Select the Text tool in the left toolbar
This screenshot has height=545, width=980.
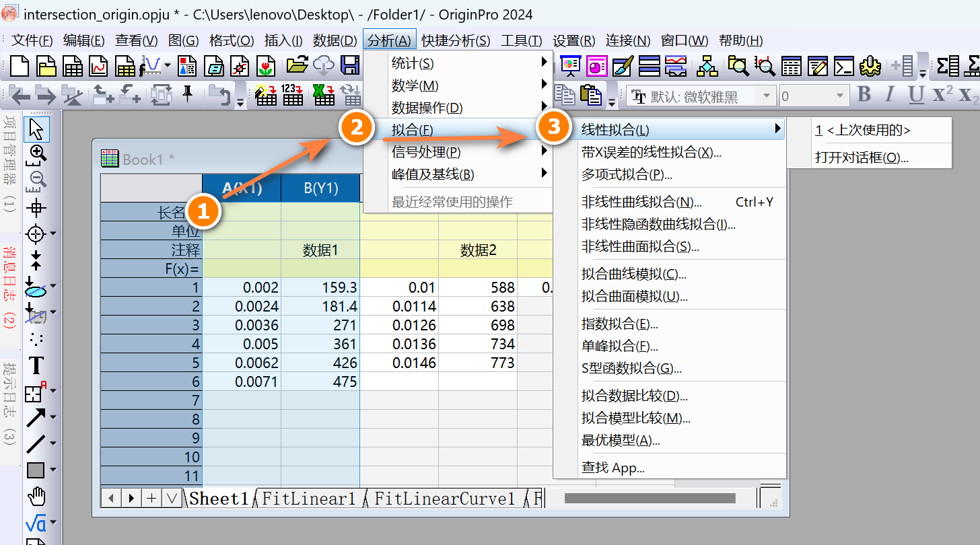click(x=36, y=366)
